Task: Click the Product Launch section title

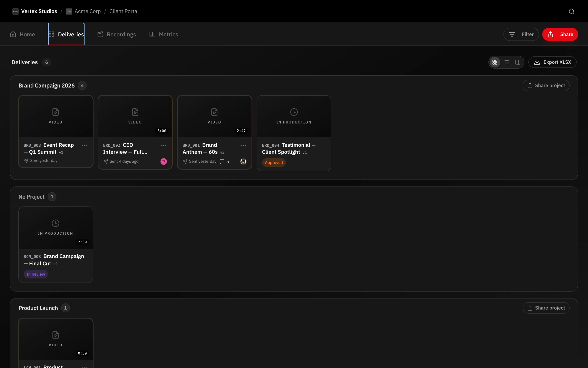Action: (x=38, y=308)
